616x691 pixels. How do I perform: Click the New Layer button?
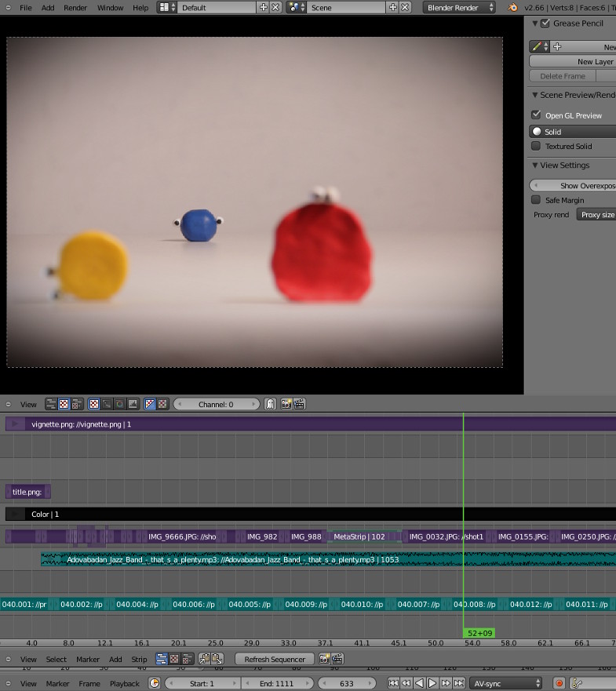[x=572, y=62]
